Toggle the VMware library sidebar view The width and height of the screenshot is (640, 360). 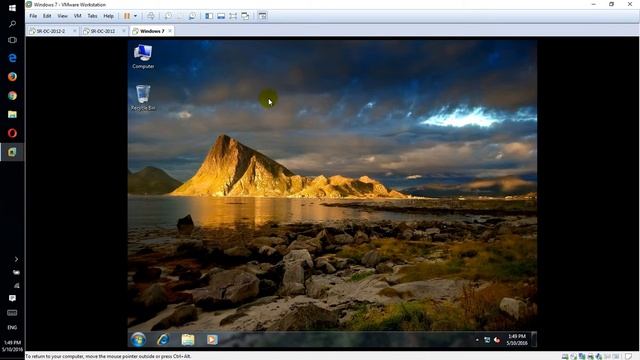(209, 16)
